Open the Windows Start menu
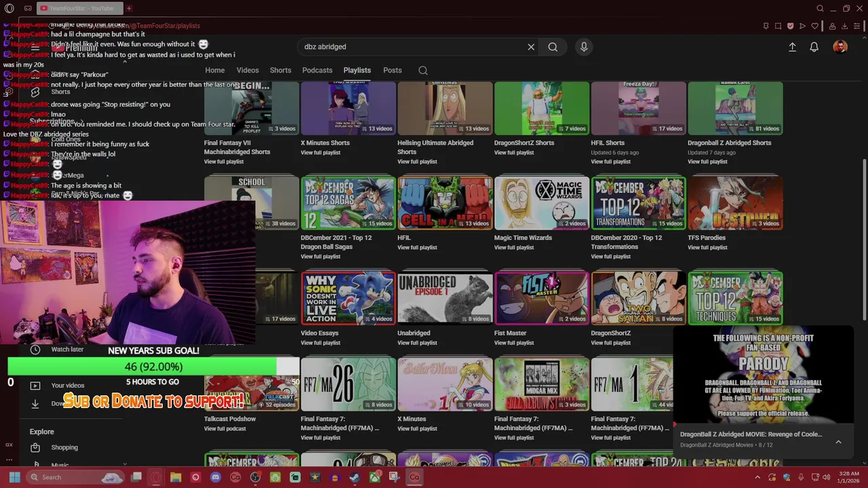Image resolution: width=868 pixels, height=488 pixels. coord(14,477)
